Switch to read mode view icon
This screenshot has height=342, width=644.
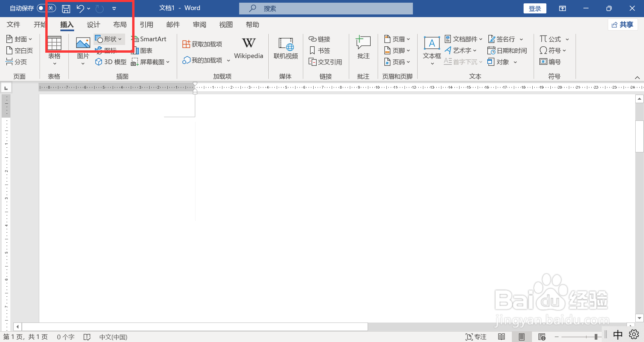501,337
